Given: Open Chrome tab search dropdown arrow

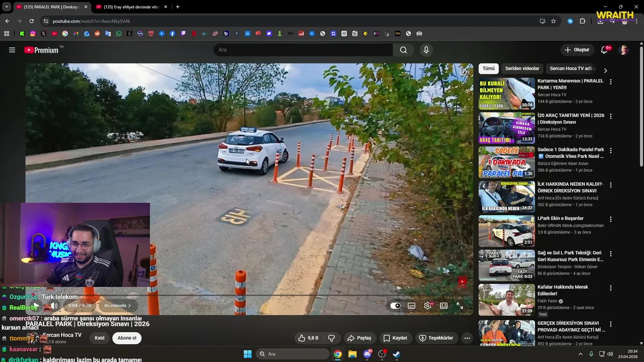Looking at the screenshot, I should (x=7, y=7).
